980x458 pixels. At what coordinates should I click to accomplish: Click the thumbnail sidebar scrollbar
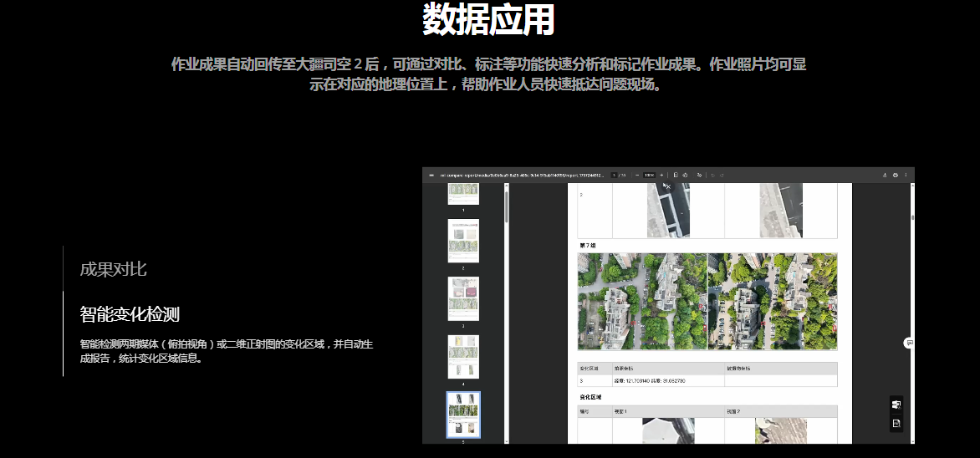pos(505,205)
